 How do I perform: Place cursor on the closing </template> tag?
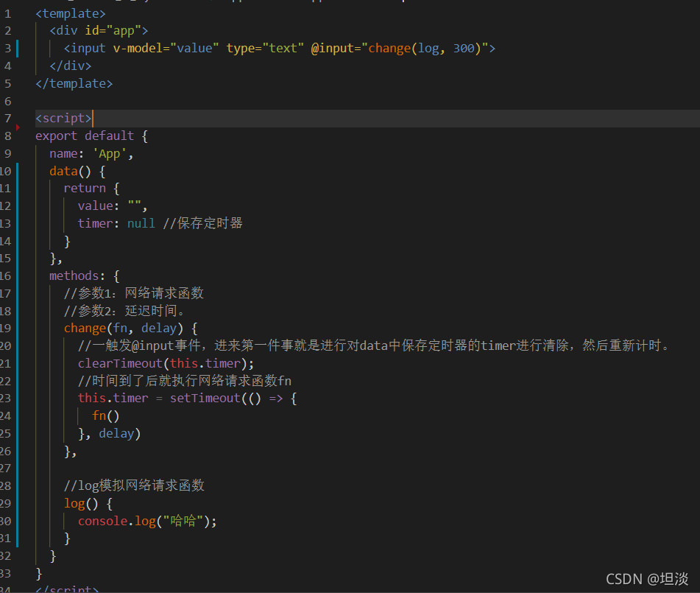(74, 83)
